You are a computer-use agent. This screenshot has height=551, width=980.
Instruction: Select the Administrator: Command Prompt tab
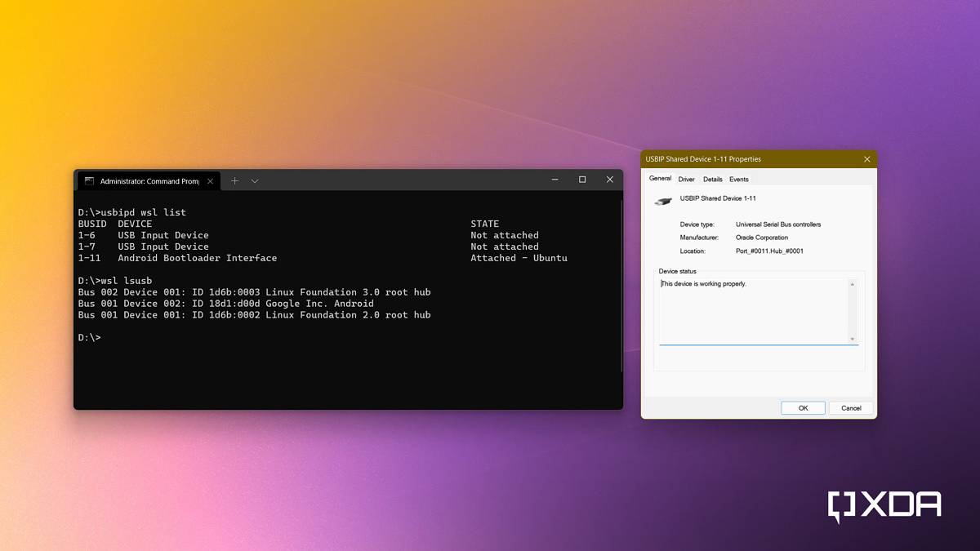pos(149,181)
